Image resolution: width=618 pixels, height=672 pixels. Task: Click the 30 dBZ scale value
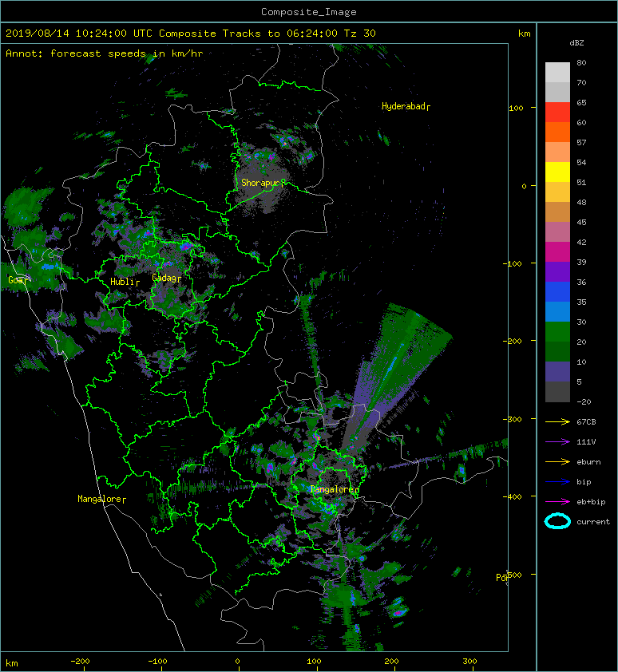click(581, 322)
